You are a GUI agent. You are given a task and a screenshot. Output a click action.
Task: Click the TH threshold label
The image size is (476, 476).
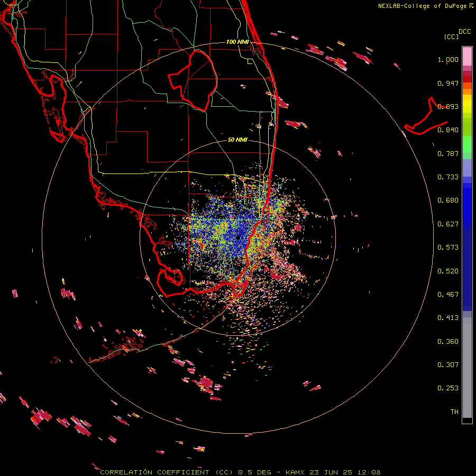pos(454,412)
